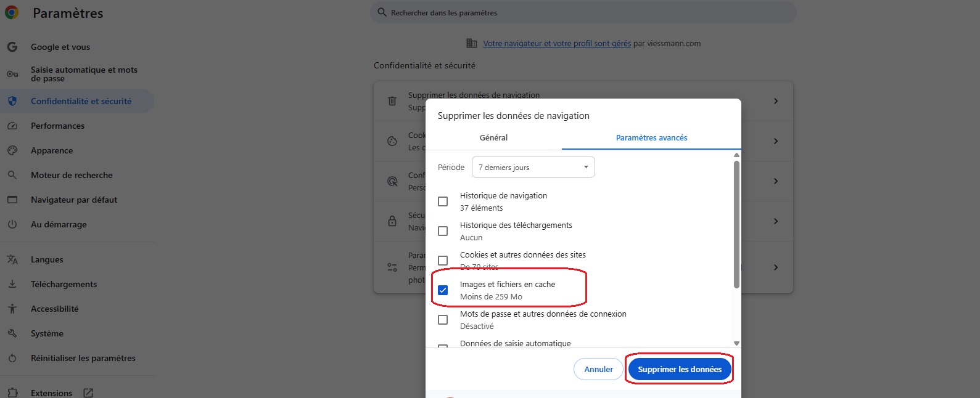
Task: Switch to the Général tab
Action: click(493, 138)
